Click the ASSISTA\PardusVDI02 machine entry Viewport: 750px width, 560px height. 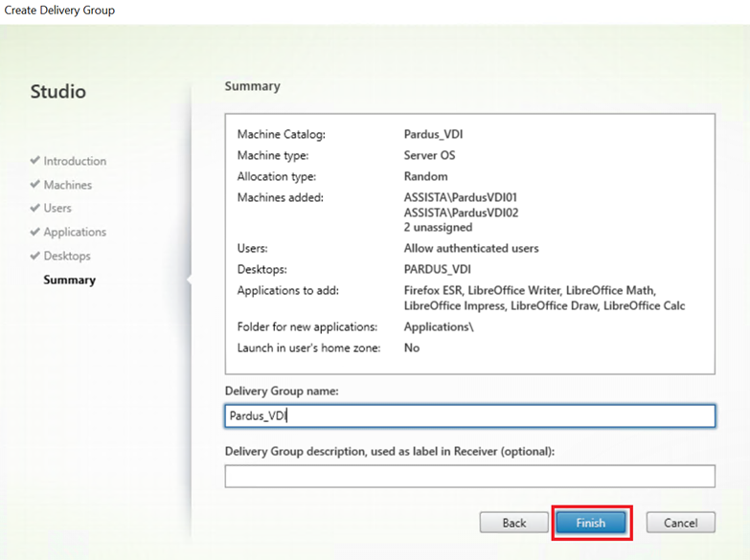click(461, 213)
